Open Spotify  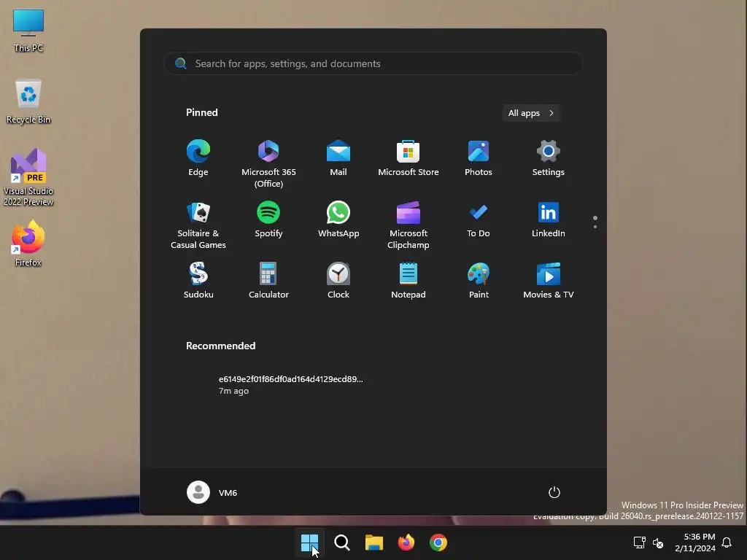(x=268, y=219)
